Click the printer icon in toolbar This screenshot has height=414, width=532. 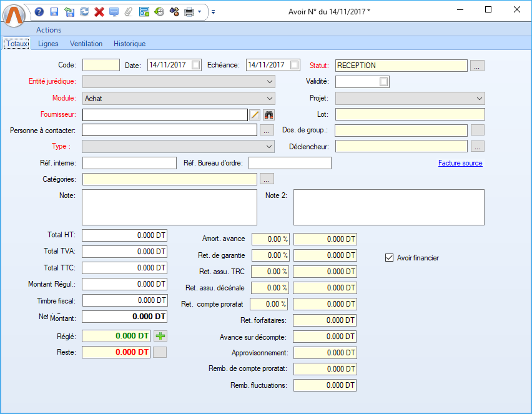coord(189,11)
